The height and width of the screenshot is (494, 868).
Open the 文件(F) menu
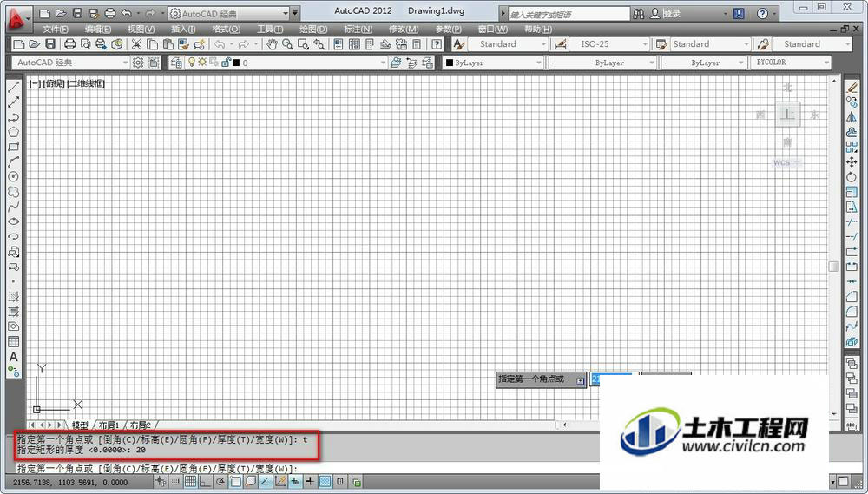click(56, 30)
